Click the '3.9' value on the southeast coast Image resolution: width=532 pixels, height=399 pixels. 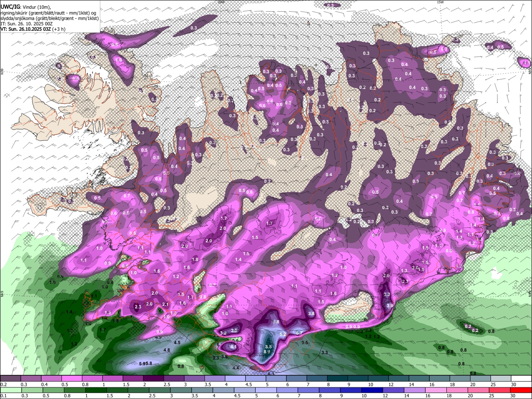click(x=389, y=305)
